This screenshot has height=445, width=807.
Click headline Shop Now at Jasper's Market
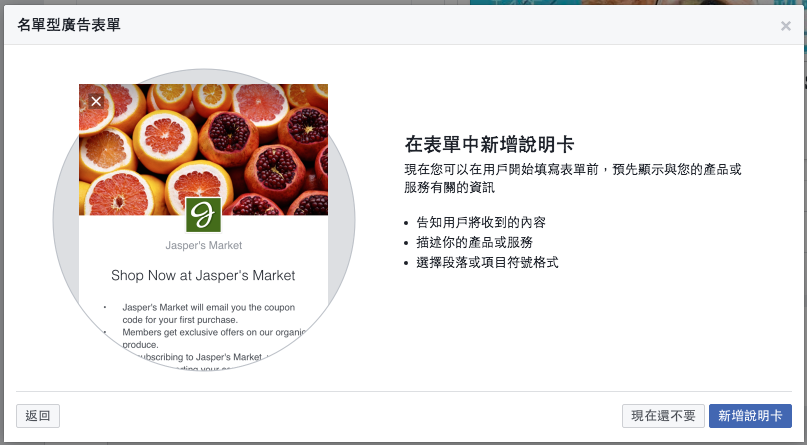[203, 275]
